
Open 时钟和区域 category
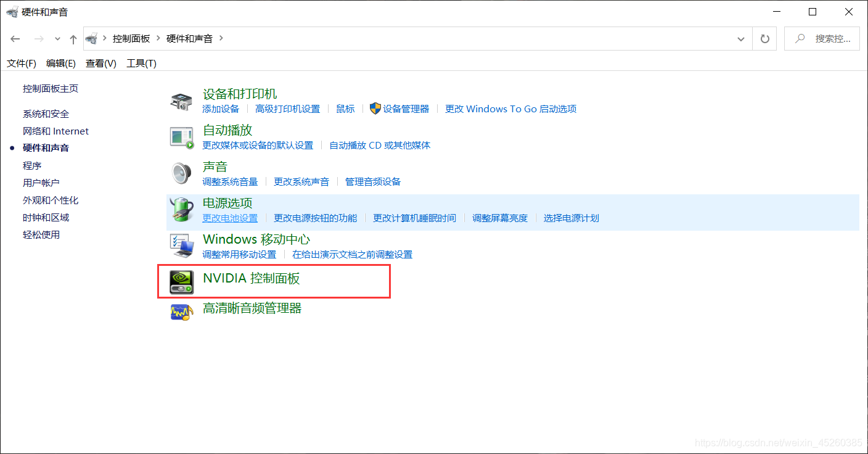46,218
